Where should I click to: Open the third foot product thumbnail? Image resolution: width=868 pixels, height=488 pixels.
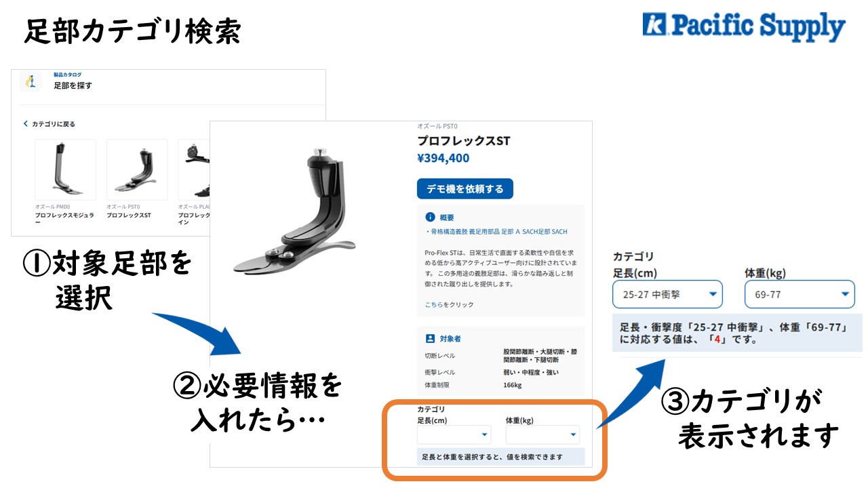coord(195,170)
